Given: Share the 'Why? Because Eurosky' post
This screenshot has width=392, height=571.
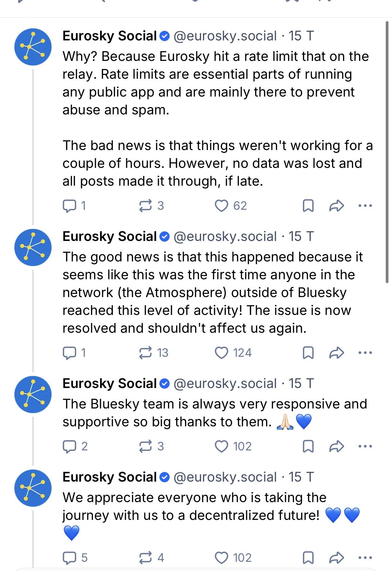Looking at the screenshot, I should pyautogui.click(x=336, y=206).
